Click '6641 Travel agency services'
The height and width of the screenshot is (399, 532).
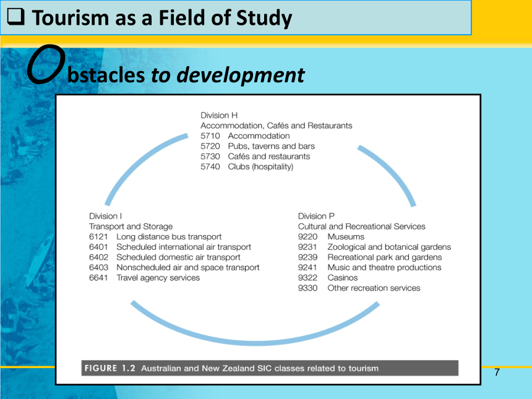pos(145,278)
